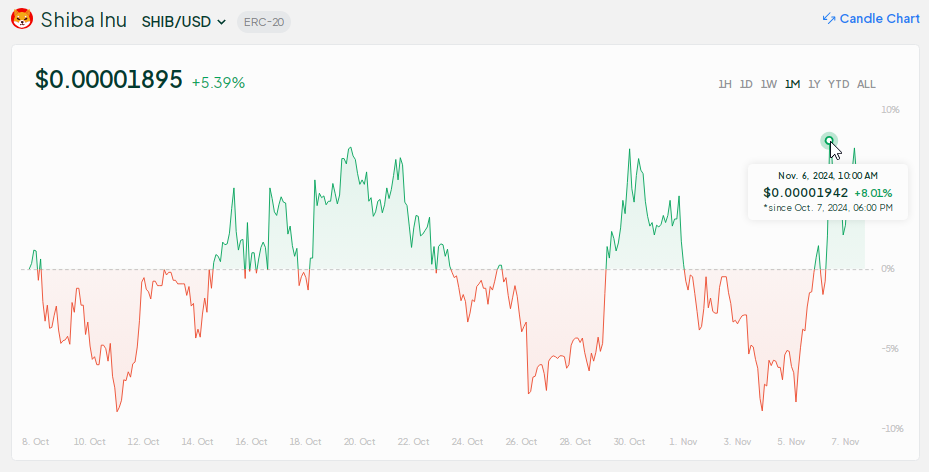929x472 pixels.
Task: Select the 1H time range
Action: (x=725, y=84)
